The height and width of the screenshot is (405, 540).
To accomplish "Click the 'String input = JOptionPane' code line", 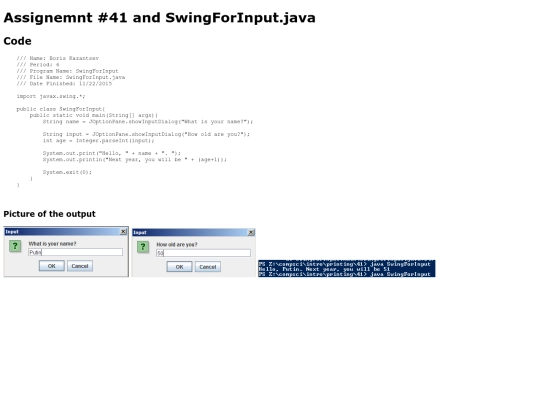I will (146, 134).
